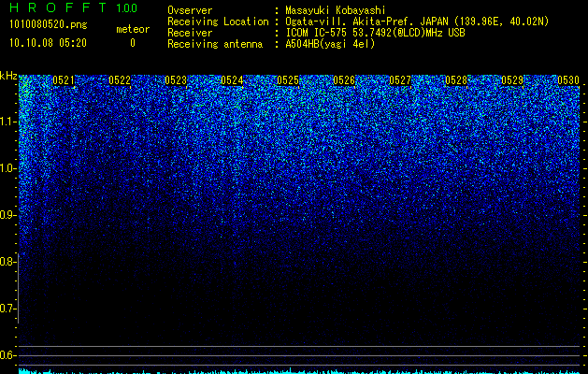Click the Ovserver label

pyautogui.click(x=190, y=10)
